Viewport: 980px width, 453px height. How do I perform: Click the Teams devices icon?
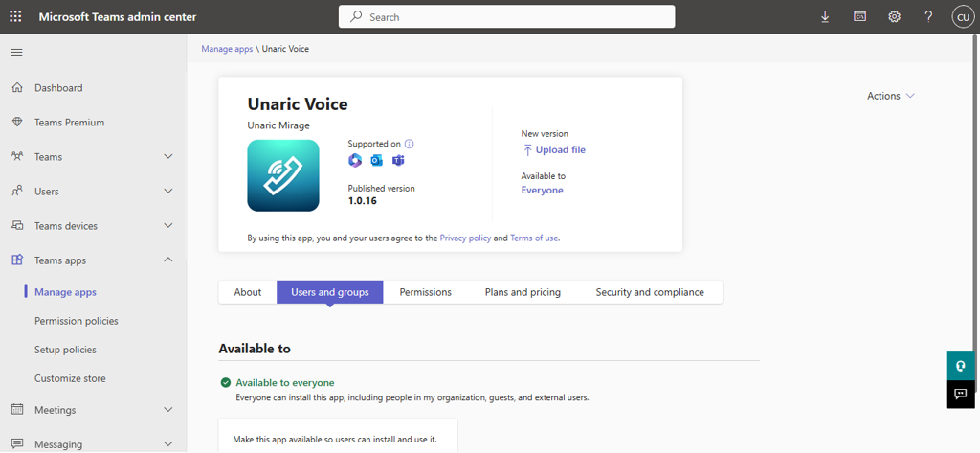[x=17, y=225]
